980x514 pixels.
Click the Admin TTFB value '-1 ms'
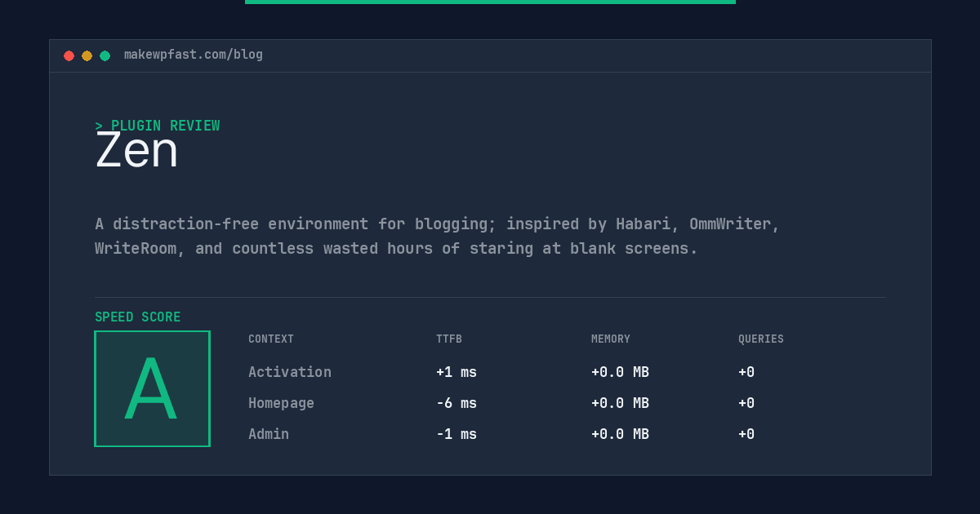click(457, 434)
